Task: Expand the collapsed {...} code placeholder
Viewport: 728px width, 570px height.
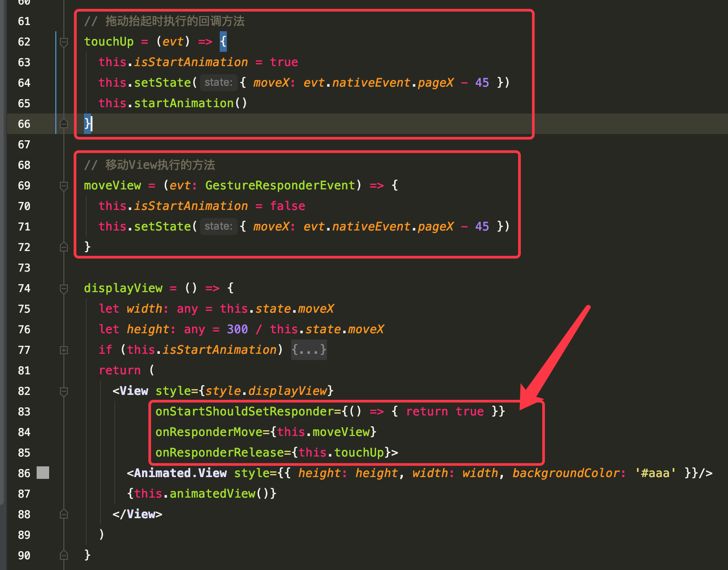Action: [x=309, y=350]
